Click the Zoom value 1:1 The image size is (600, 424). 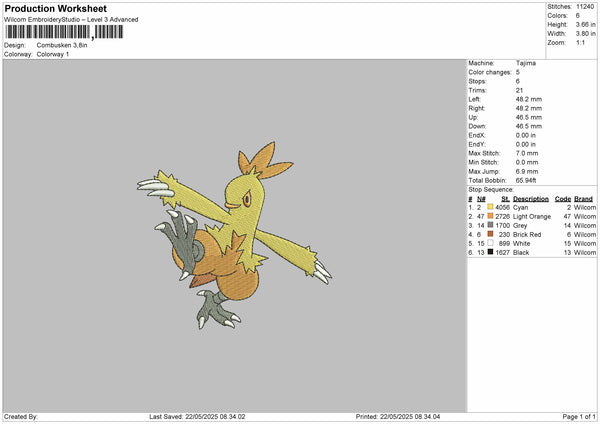tap(580, 42)
